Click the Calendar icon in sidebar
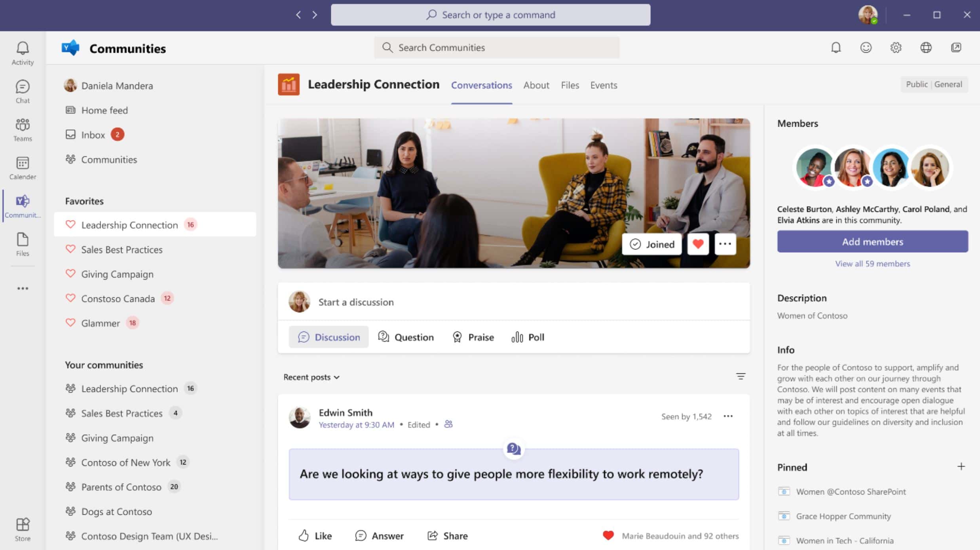This screenshot has height=550, width=980. coord(22,167)
